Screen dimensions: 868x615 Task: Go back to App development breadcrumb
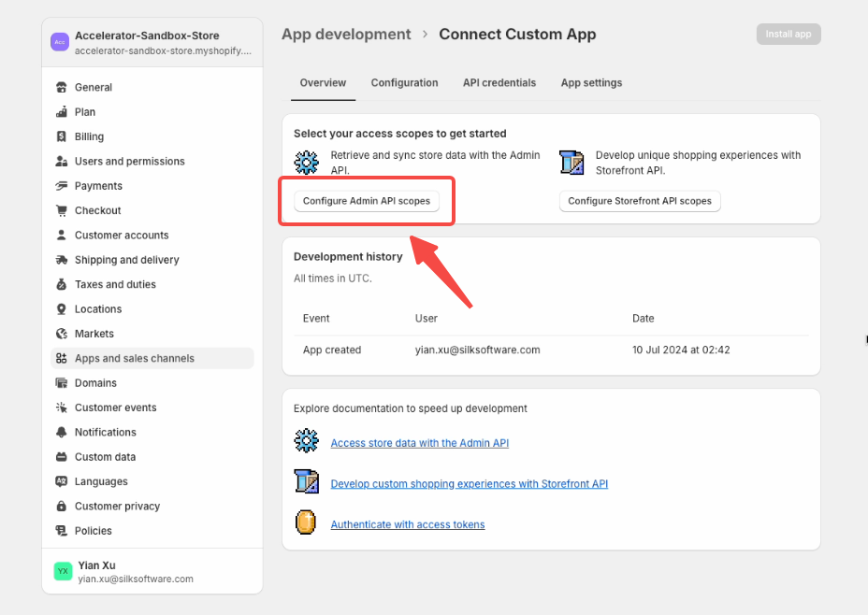pyautogui.click(x=346, y=35)
